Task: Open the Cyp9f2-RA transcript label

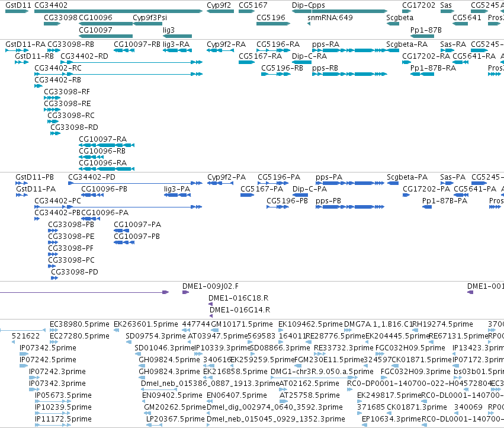Action: [226, 44]
